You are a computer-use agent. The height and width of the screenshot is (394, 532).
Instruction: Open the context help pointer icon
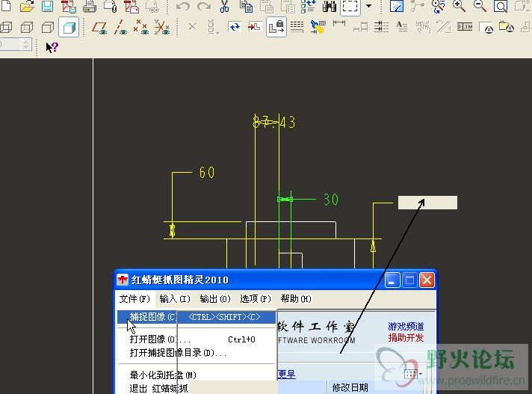click(52, 47)
